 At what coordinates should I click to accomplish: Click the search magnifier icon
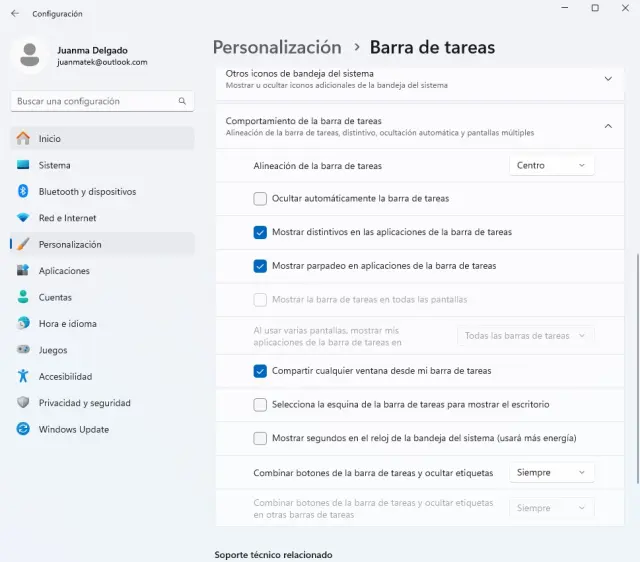182,101
